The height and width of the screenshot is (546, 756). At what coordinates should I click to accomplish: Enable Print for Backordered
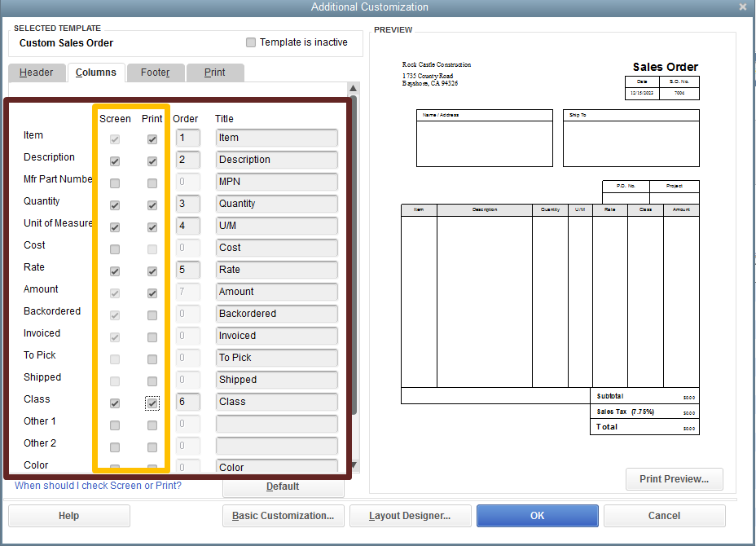152,315
